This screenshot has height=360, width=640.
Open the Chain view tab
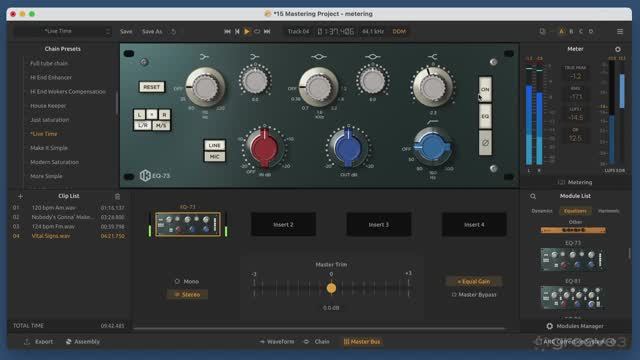coord(317,342)
